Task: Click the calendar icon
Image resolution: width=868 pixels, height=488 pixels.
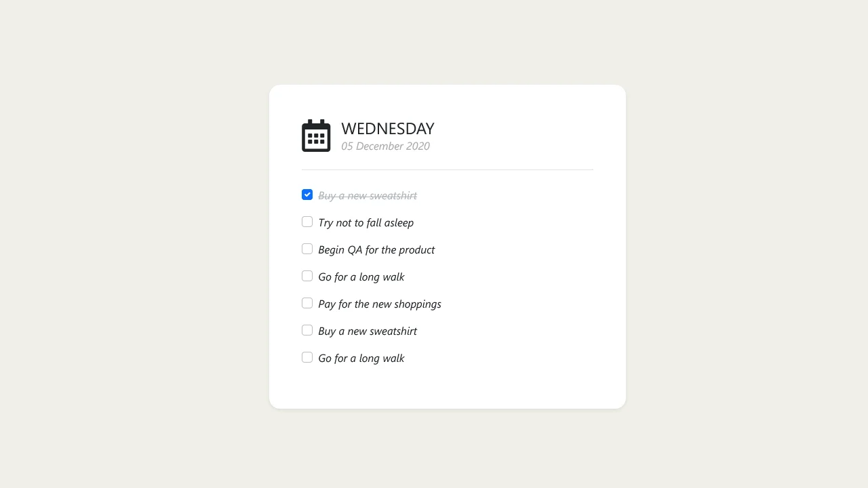Action: point(316,136)
